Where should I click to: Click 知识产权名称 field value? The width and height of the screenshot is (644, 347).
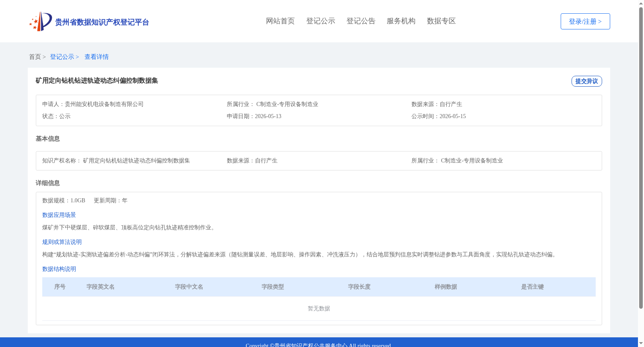[136, 160]
